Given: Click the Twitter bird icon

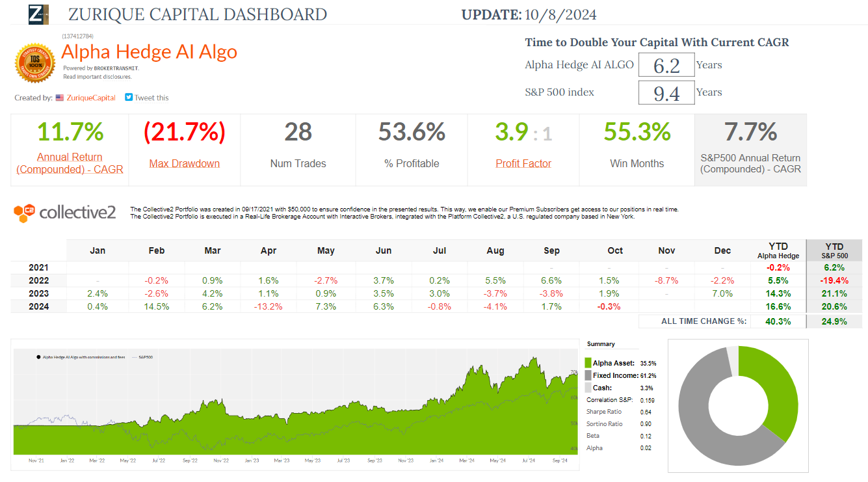Looking at the screenshot, I should tap(129, 98).
